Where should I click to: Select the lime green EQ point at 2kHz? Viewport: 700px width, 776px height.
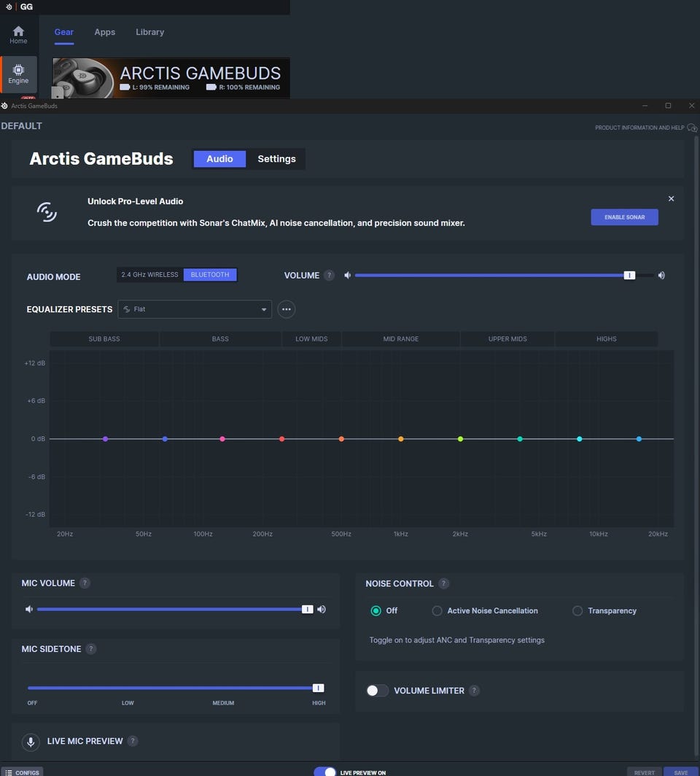tap(461, 439)
